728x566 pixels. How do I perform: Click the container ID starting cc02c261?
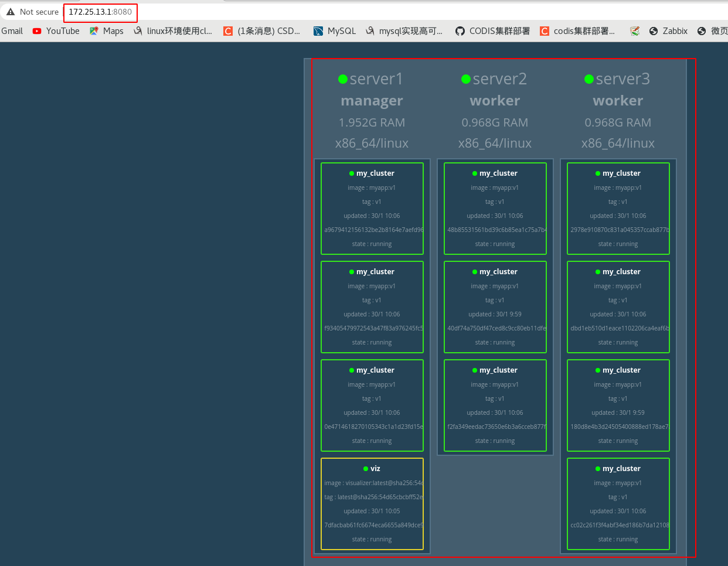click(x=620, y=526)
